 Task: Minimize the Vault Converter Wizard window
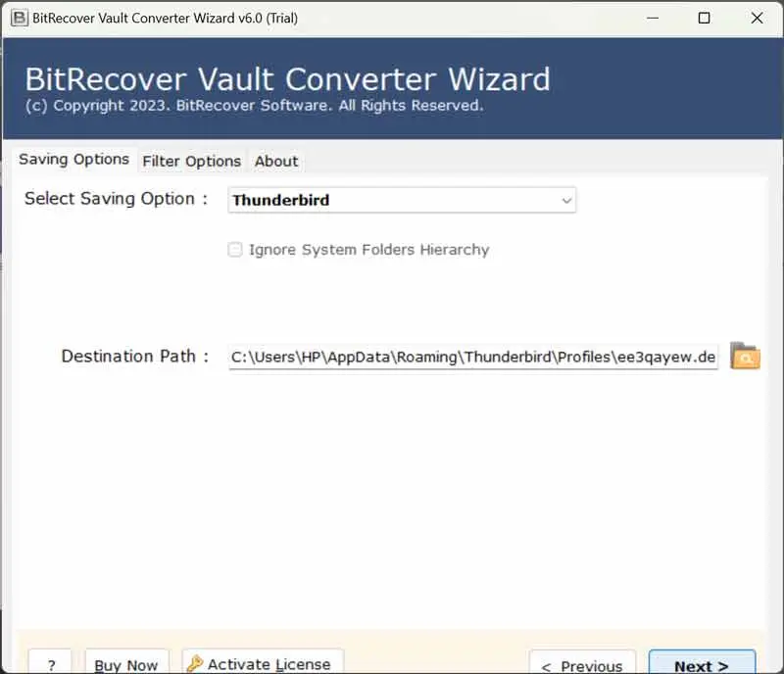pyautogui.click(x=650, y=18)
